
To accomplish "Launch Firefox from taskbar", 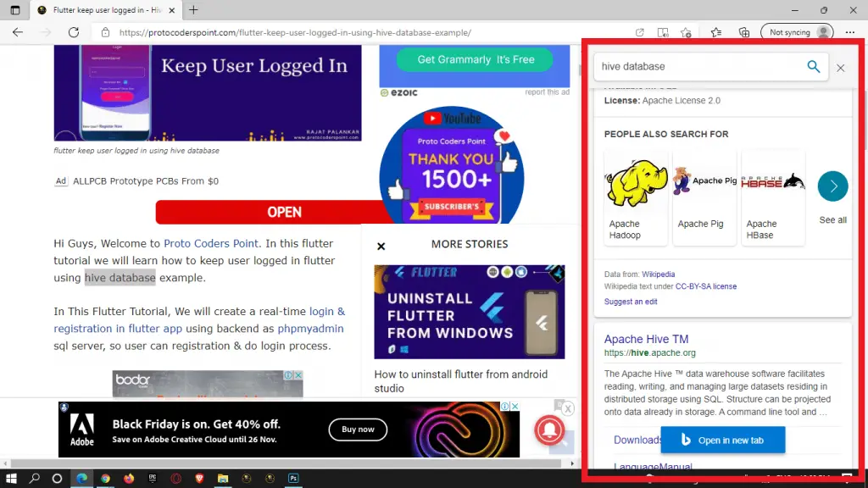I will (x=129, y=478).
